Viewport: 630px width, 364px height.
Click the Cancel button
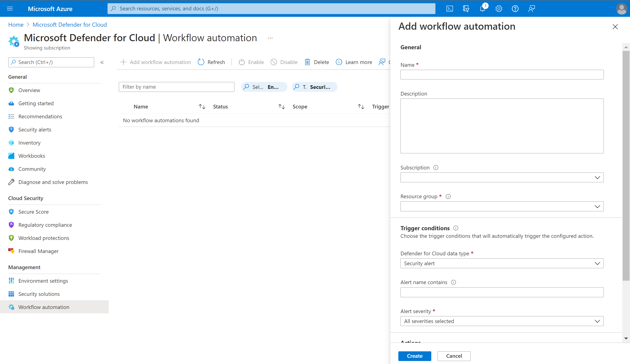[x=454, y=356]
